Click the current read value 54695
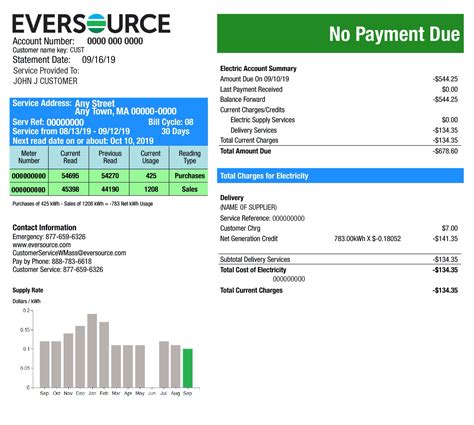Image resolution: width=474 pixels, height=425 pixels. click(70, 176)
